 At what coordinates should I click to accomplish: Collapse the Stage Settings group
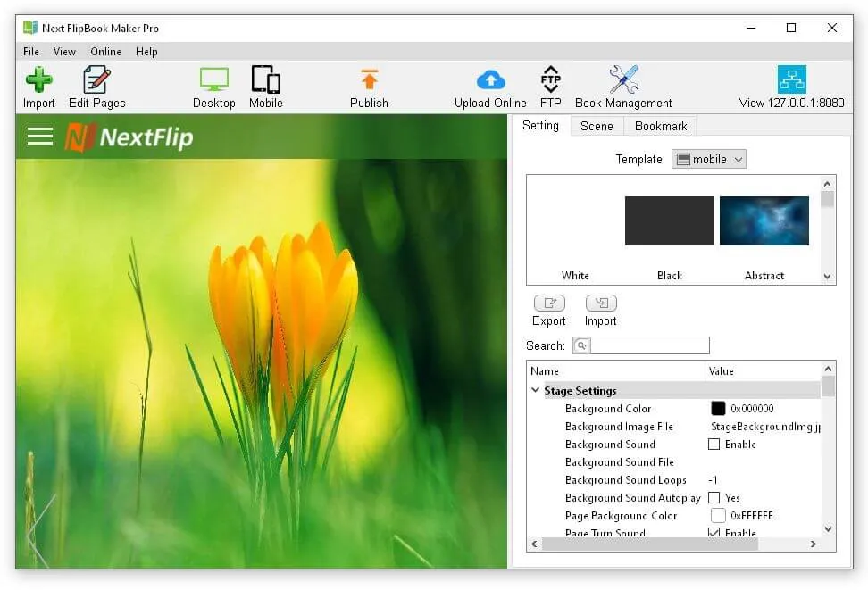tap(535, 390)
